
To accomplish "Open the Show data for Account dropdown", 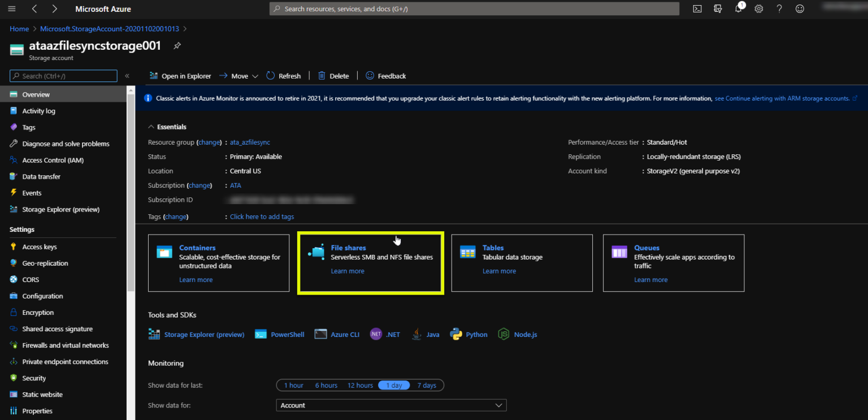I will click(390, 405).
